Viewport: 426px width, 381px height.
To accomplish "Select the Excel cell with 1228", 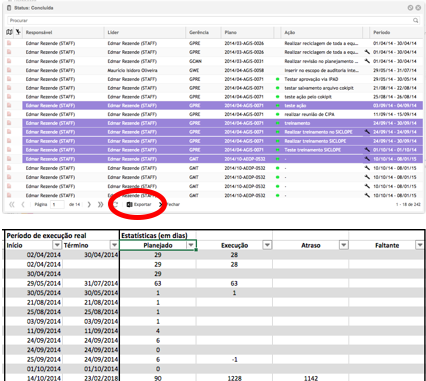I will coord(234,378).
